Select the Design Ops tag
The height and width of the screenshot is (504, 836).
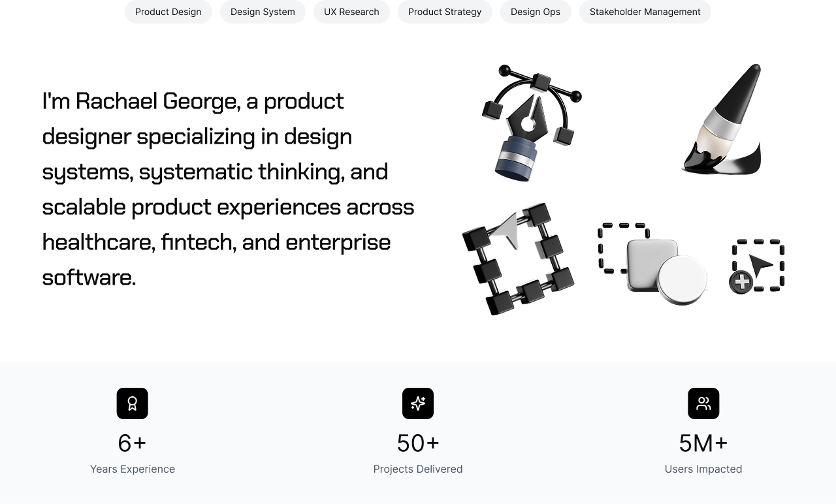point(536,12)
